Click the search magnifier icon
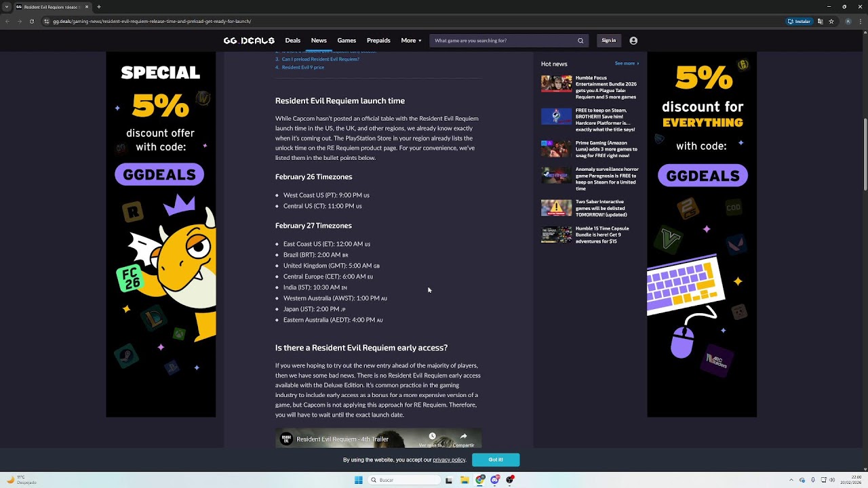Image resolution: width=868 pixels, height=488 pixels. pyautogui.click(x=580, y=41)
